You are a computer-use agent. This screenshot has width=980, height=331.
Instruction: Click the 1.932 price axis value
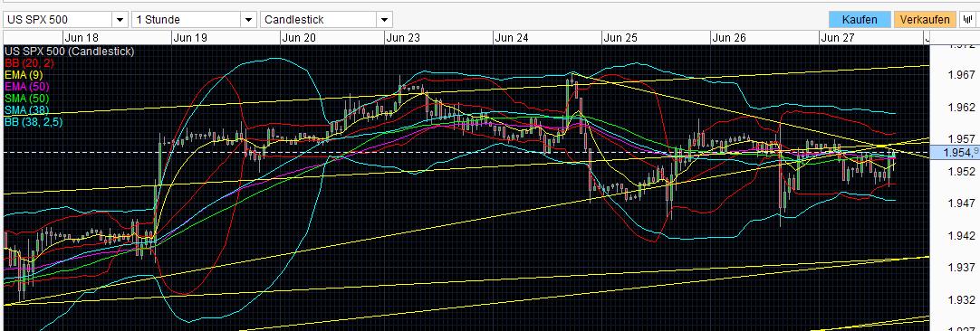(961, 299)
